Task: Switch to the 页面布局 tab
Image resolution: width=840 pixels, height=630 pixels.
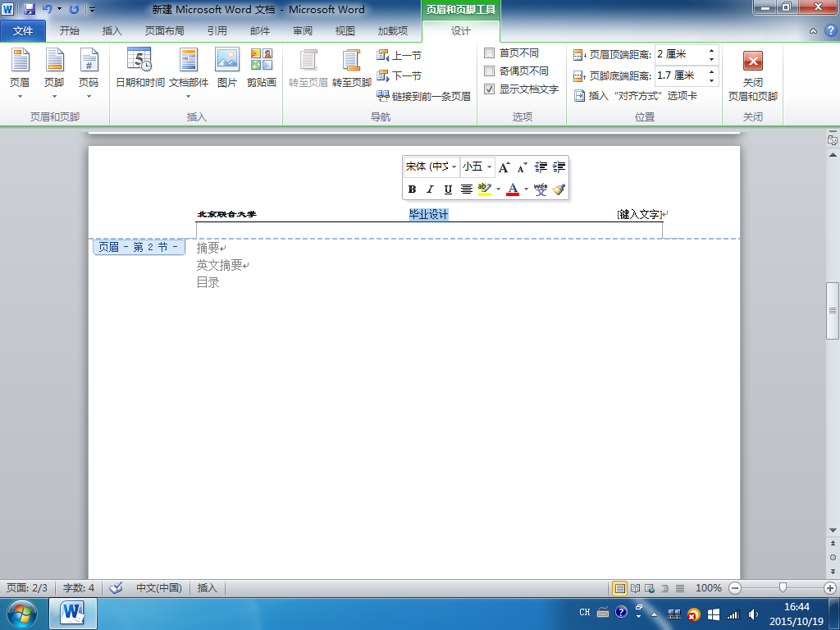Action: tap(164, 31)
